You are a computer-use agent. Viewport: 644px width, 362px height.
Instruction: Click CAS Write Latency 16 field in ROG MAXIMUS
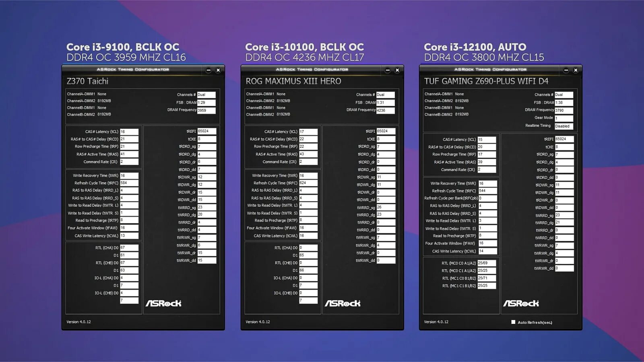308,236
